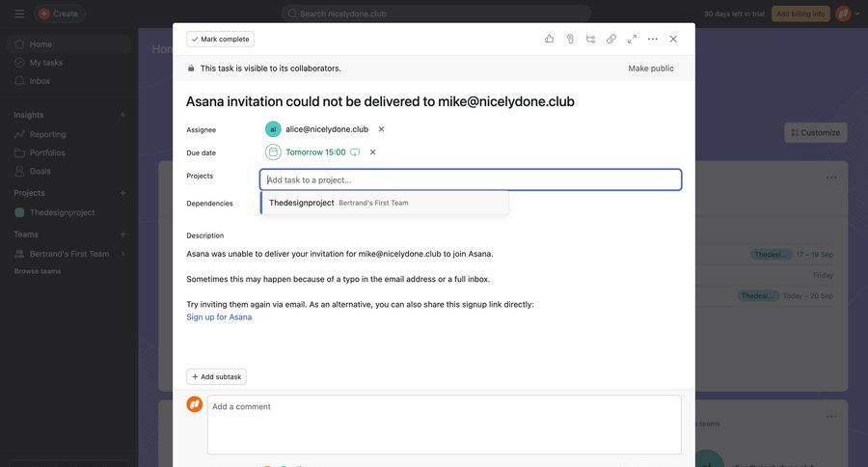Open the Sign up for Asana link

pyautogui.click(x=219, y=316)
